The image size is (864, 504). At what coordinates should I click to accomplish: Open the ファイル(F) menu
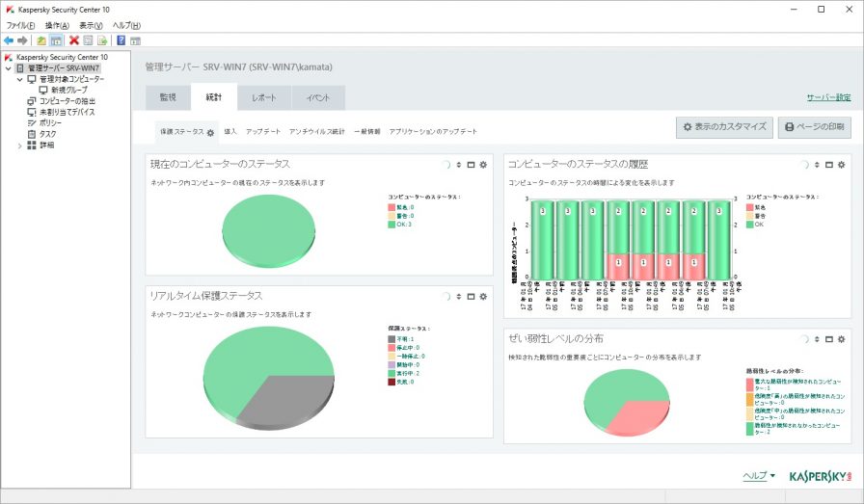(20, 25)
